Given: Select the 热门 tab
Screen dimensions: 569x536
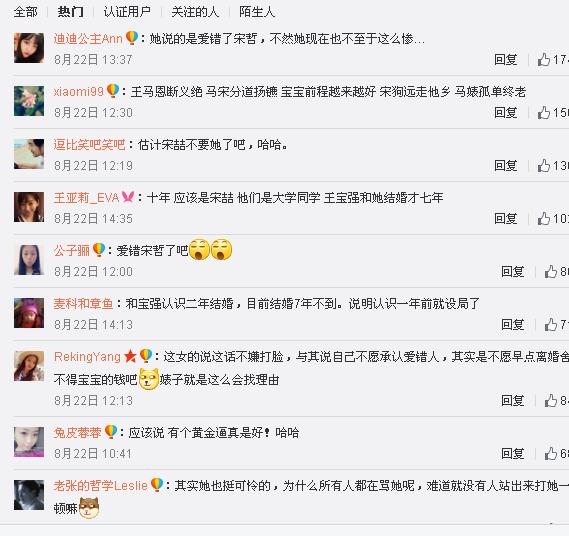Looking at the screenshot, I should pyautogui.click(x=70, y=12).
